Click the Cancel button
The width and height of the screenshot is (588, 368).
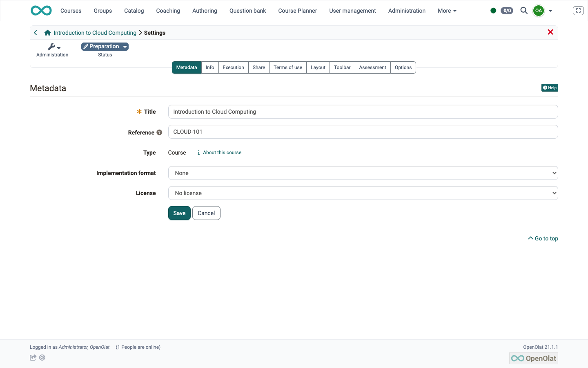(206, 213)
